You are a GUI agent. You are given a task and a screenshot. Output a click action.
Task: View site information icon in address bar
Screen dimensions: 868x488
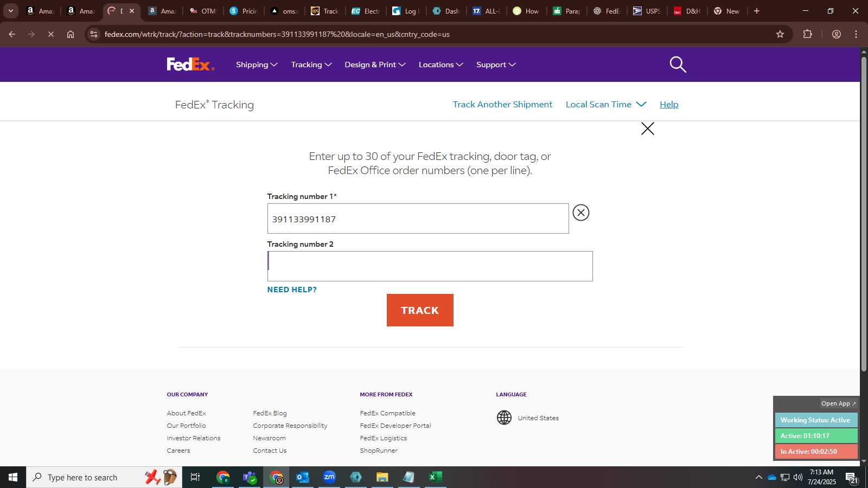pos(94,34)
